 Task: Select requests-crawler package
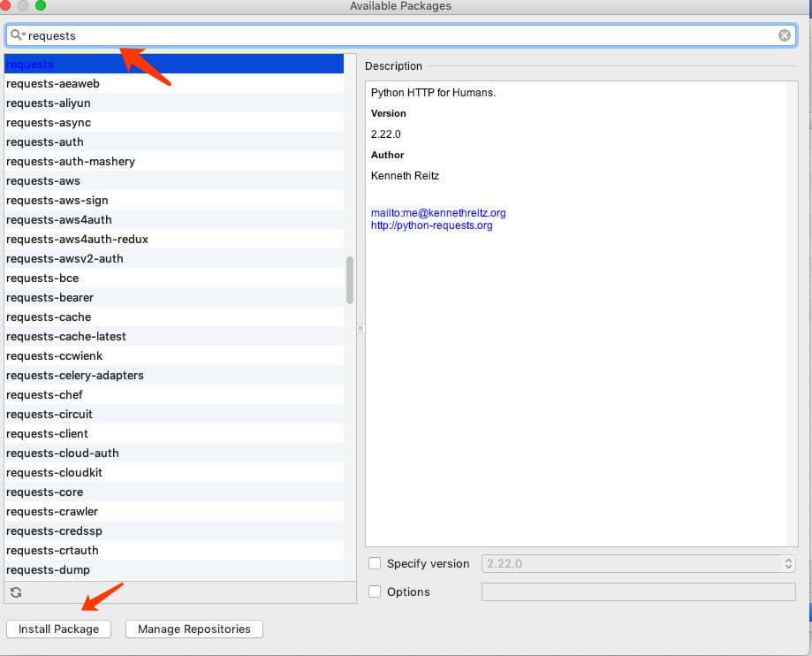[x=174, y=511]
